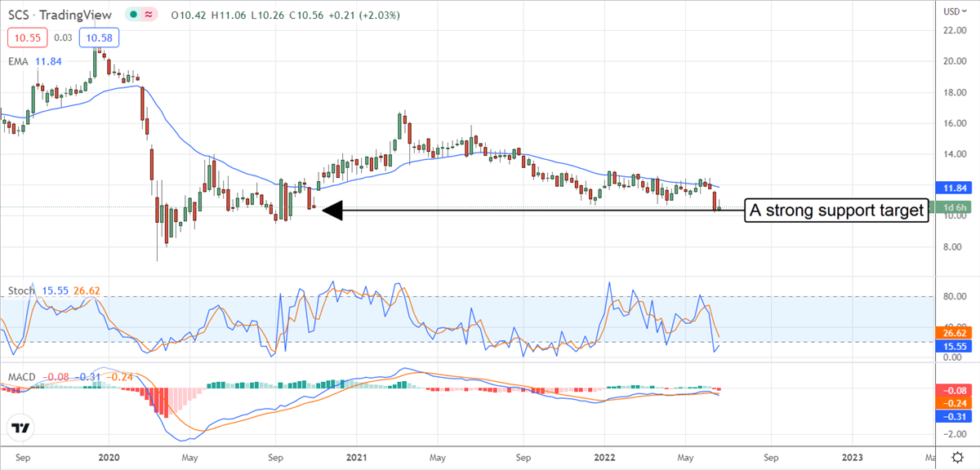The image size is (980, 470).
Task: Click the pink approximate data indicator icon
Action: coord(149,14)
